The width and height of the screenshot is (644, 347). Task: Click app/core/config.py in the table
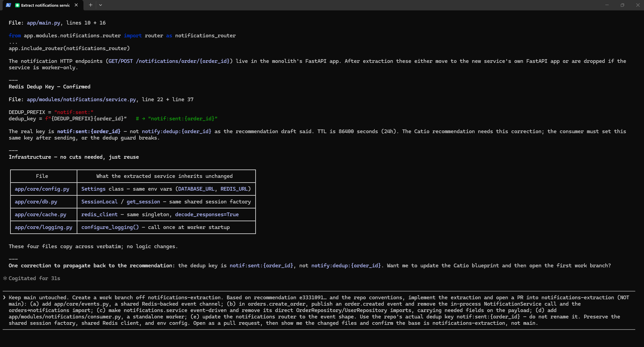coord(42,189)
